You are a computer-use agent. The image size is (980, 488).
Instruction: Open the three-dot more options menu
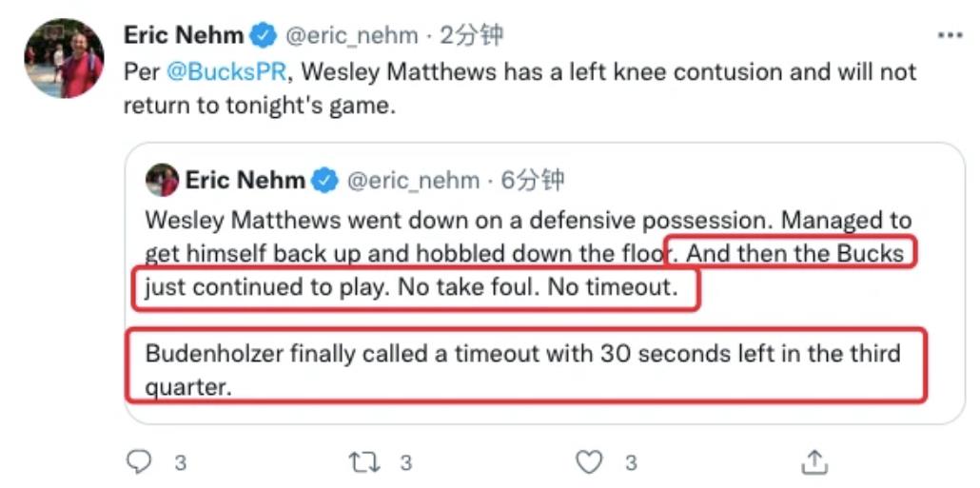[951, 35]
